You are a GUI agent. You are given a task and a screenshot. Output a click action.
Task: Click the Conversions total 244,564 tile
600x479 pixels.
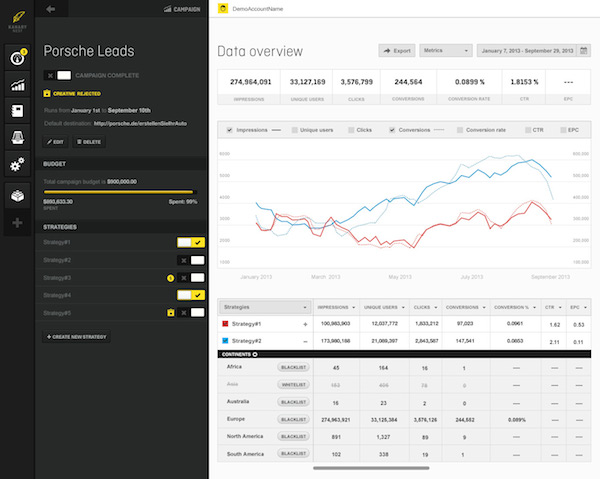408,87
